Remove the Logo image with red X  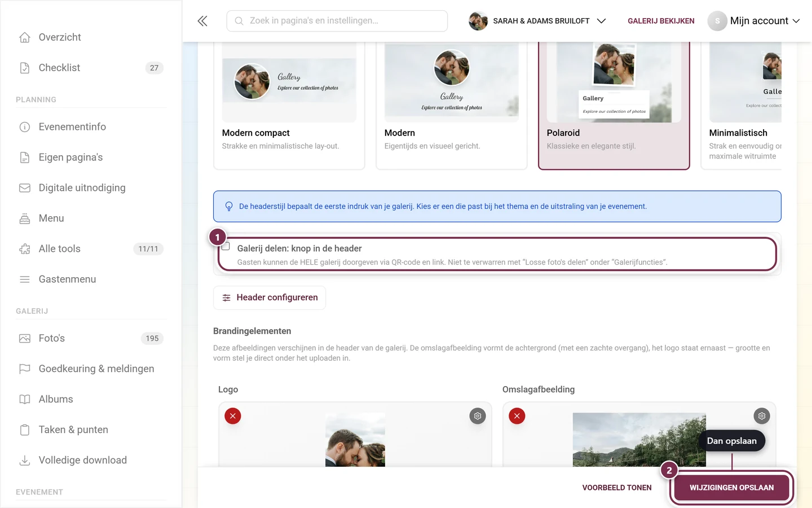pos(233,416)
